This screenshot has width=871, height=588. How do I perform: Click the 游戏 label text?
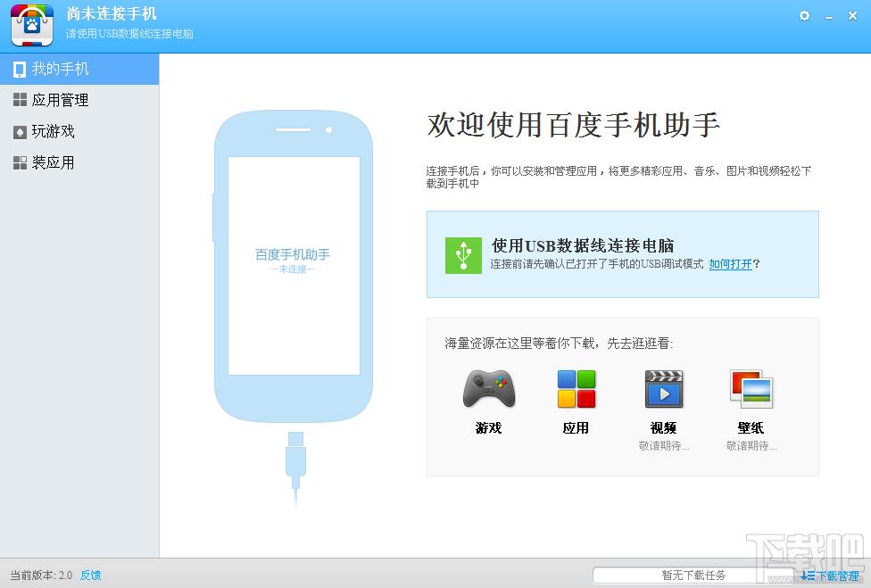pos(489,427)
